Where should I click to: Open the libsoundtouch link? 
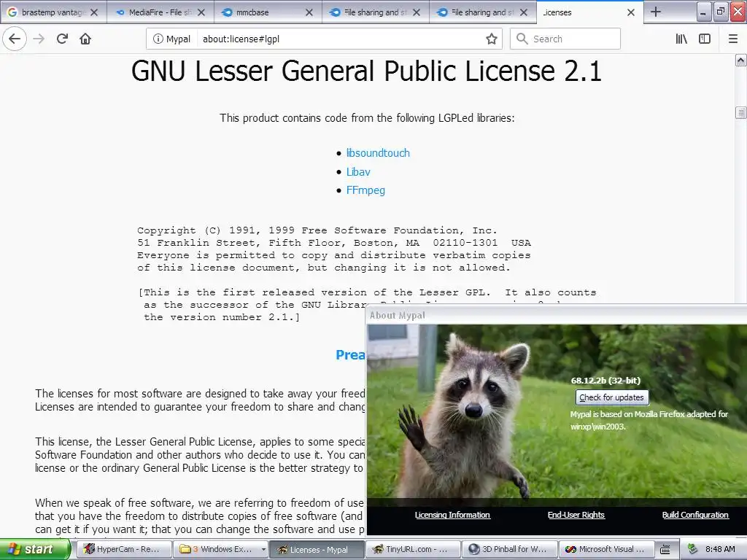(378, 153)
